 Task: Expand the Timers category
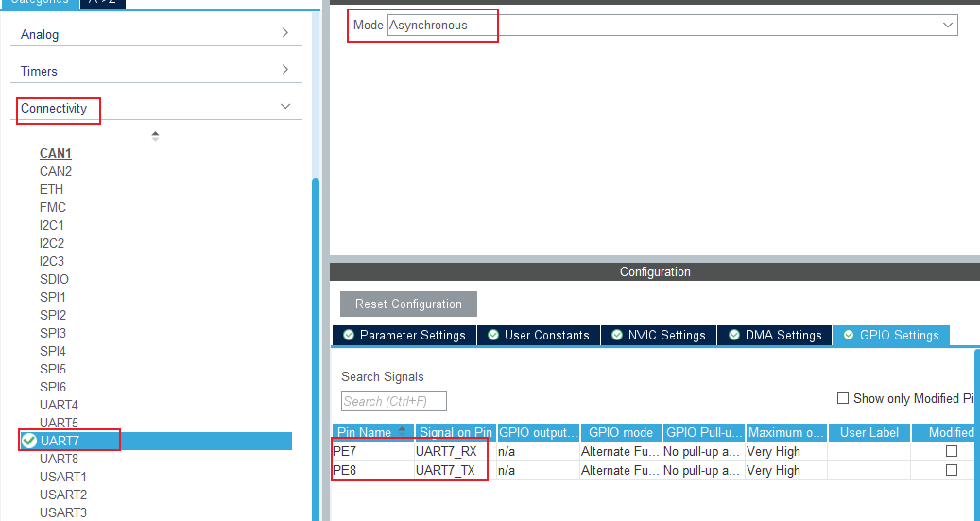pyautogui.click(x=156, y=71)
